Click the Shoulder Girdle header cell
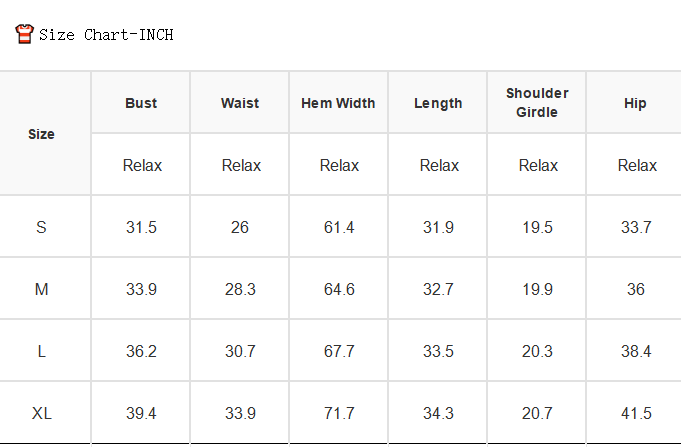The image size is (681, 447). tap(537, 103)
